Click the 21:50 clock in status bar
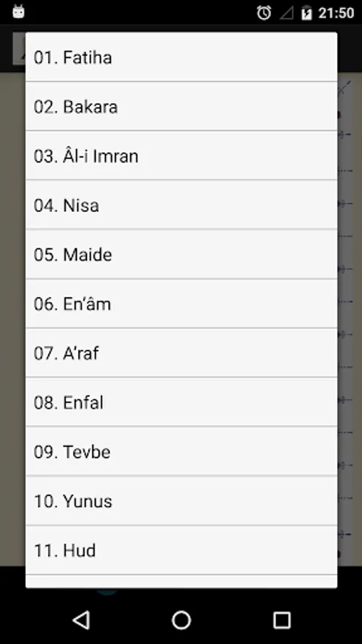Viewport: 362px width, 644px height. (x=336, y=13)
